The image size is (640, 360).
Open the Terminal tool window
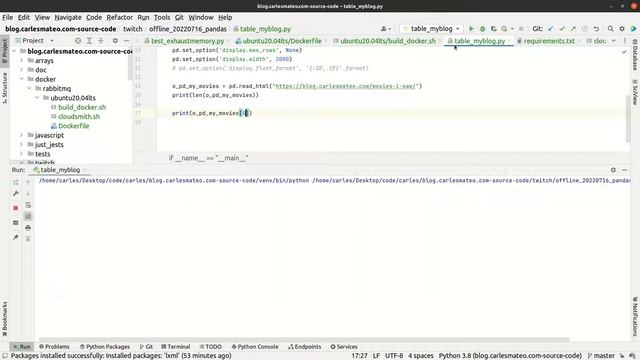[x=176, y=347]
